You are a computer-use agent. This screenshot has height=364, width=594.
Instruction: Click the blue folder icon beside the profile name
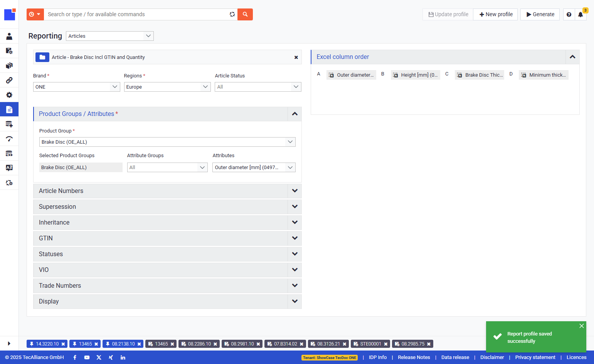(x=42, y=57)
